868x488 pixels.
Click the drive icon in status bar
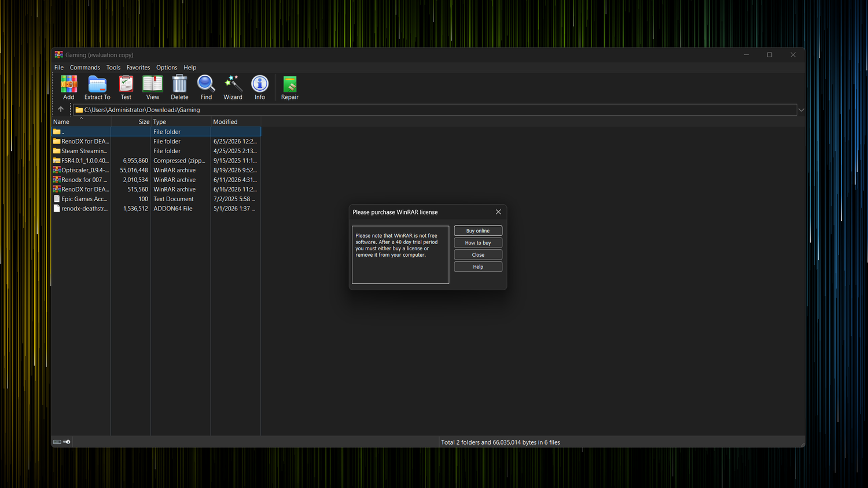click(x=57, y=442)
